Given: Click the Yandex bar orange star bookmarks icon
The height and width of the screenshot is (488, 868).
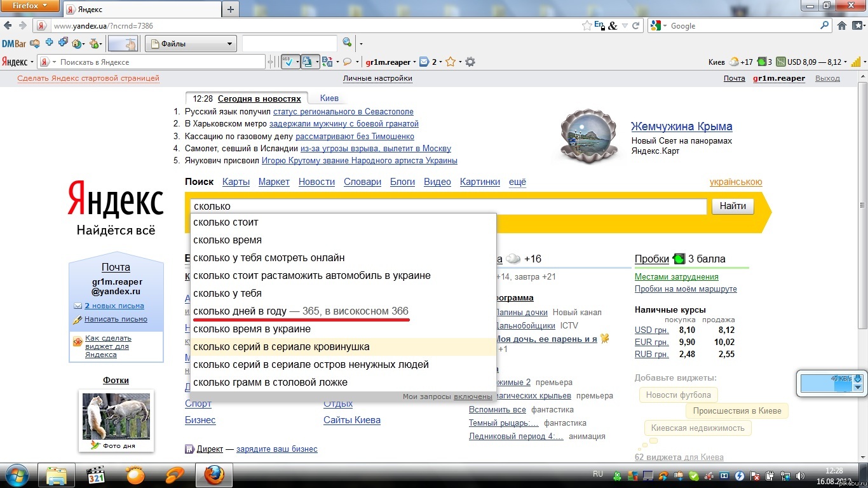Looking at the screenshot, I should pyautogui.click(x=451, y=62).
